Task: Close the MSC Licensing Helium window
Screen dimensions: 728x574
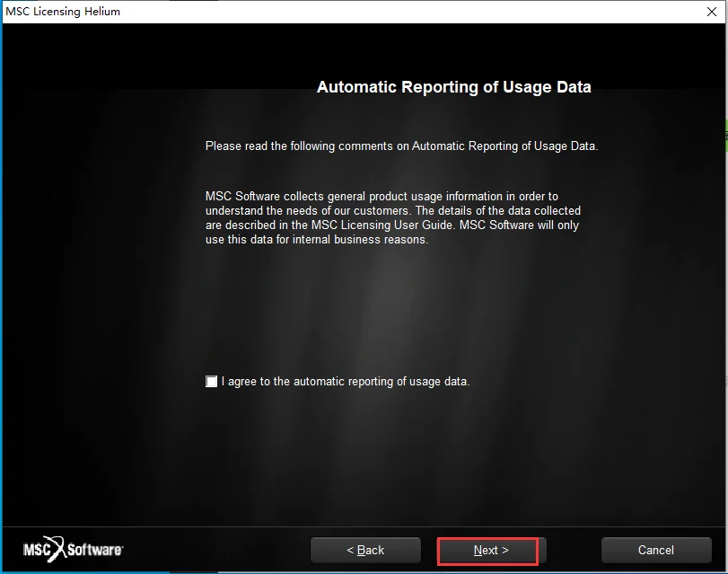Action: point(711,12)
